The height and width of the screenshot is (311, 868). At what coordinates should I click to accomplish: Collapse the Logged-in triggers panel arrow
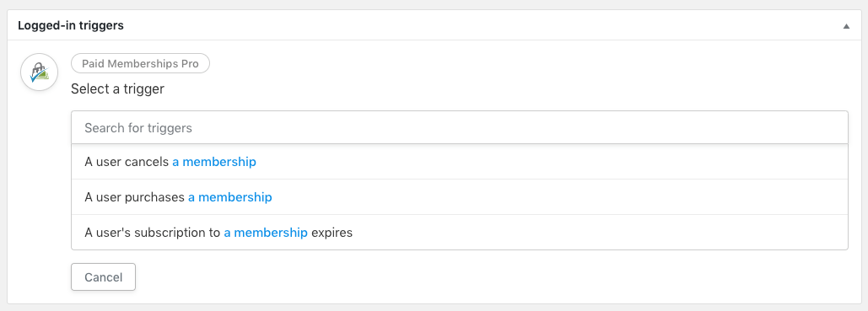tap(846, 26)
